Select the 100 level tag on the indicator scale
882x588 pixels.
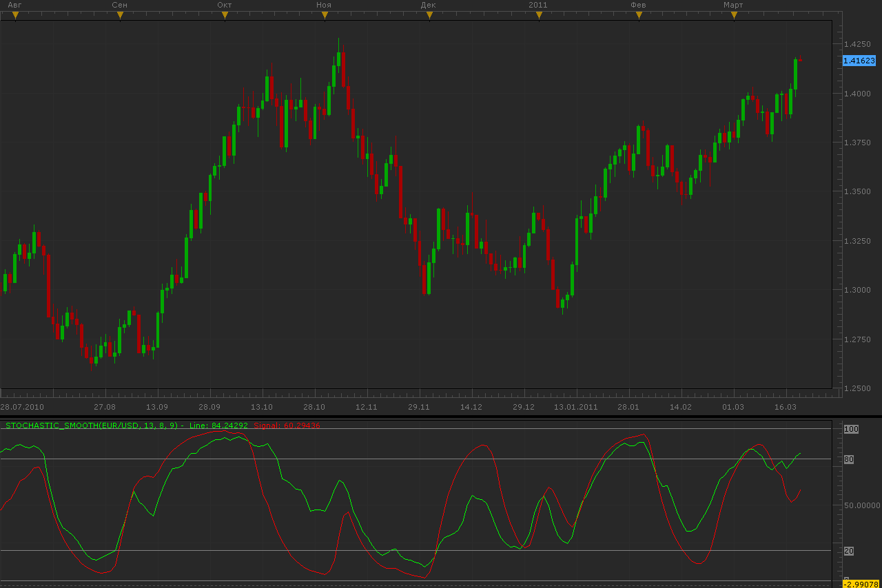click(851, 429)
